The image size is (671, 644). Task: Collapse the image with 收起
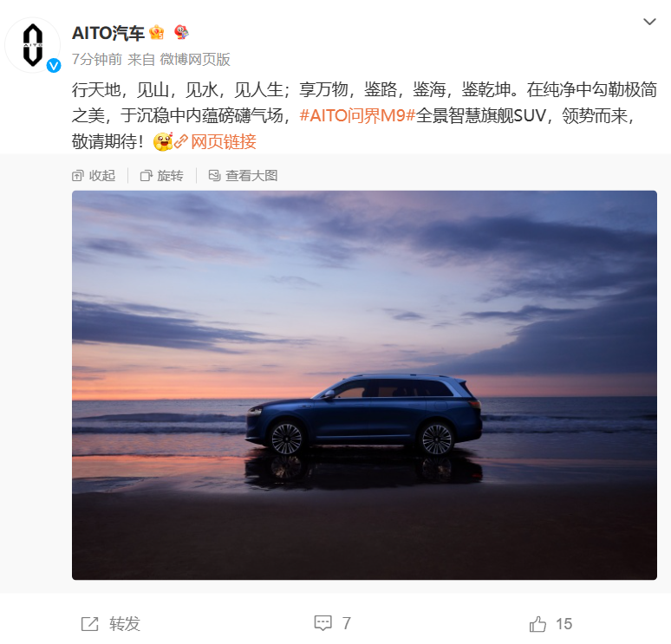click(94, 175)
